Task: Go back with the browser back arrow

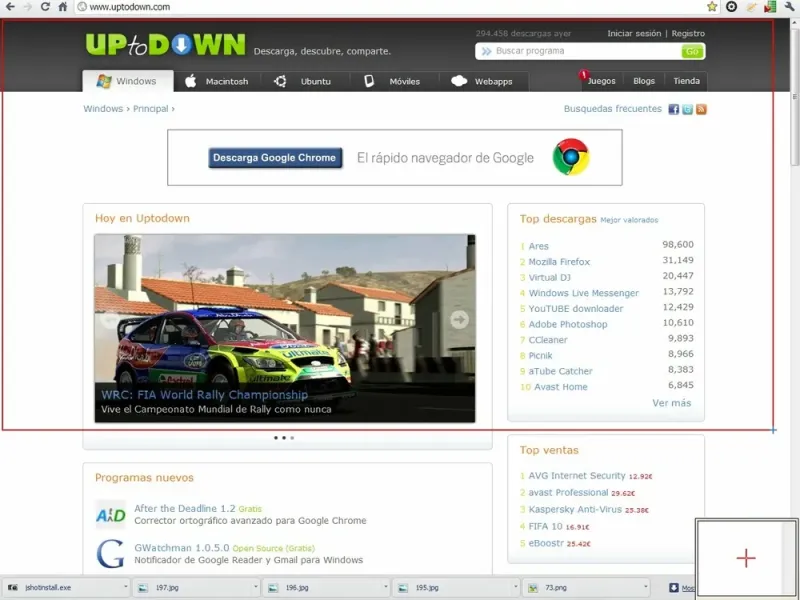Action: click(x=10, y=7)
